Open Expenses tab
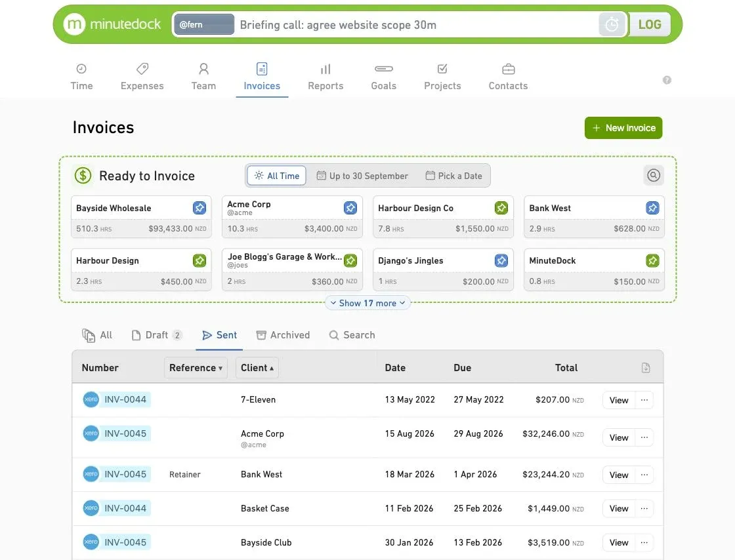 pyautogui.click(x=142, y=77)
